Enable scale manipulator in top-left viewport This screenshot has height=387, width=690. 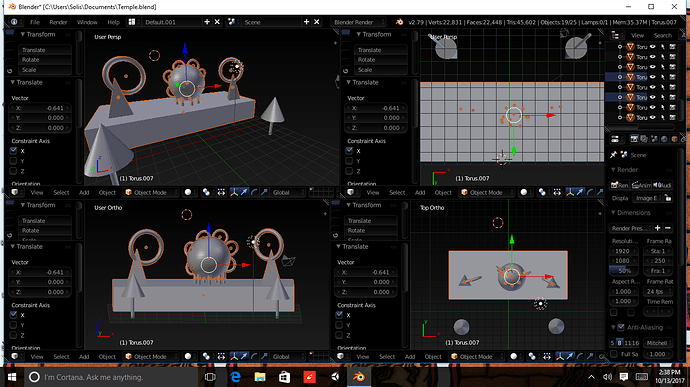point(264,192)
